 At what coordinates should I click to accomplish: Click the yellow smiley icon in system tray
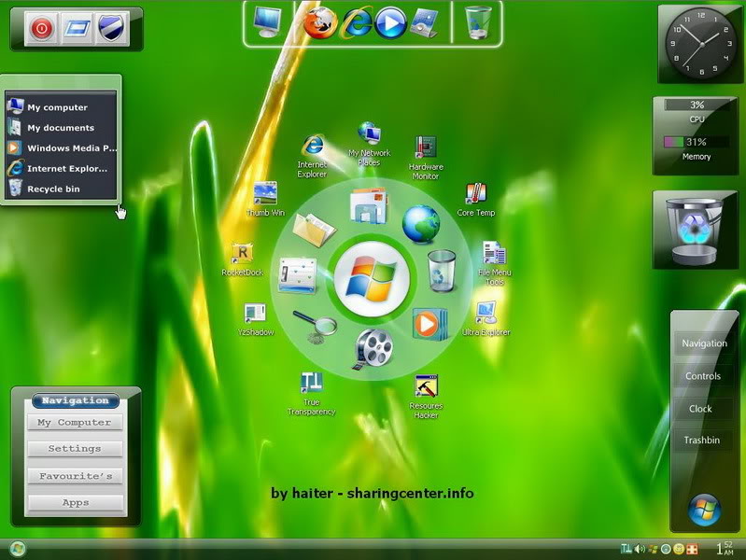(x=679, y=549)
